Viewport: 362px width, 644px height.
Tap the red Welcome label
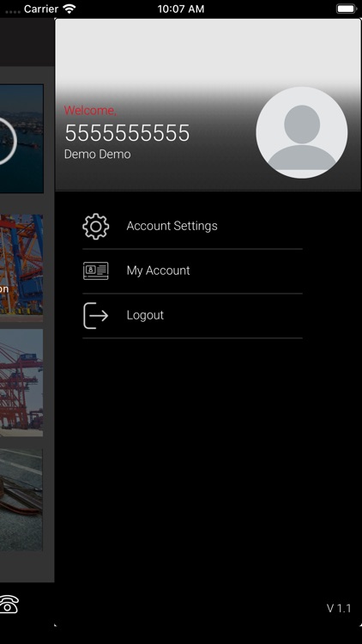point(90,111)
